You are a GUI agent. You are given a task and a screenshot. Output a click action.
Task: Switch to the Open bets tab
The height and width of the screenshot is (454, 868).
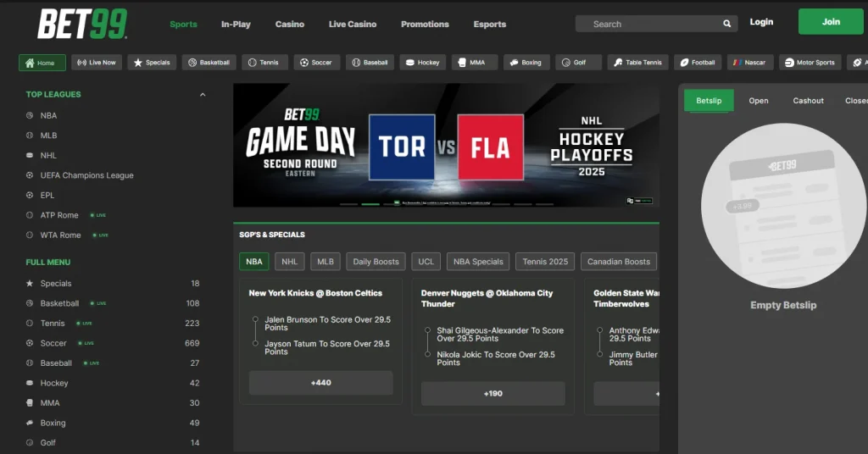tap(759, 101)
